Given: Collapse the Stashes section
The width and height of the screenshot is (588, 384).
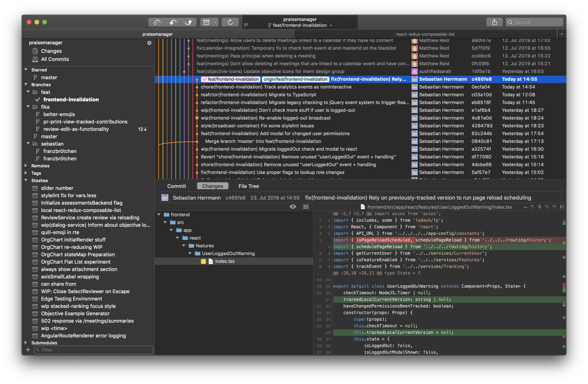Looking at the screenshot, I should [x=26, y=180].
